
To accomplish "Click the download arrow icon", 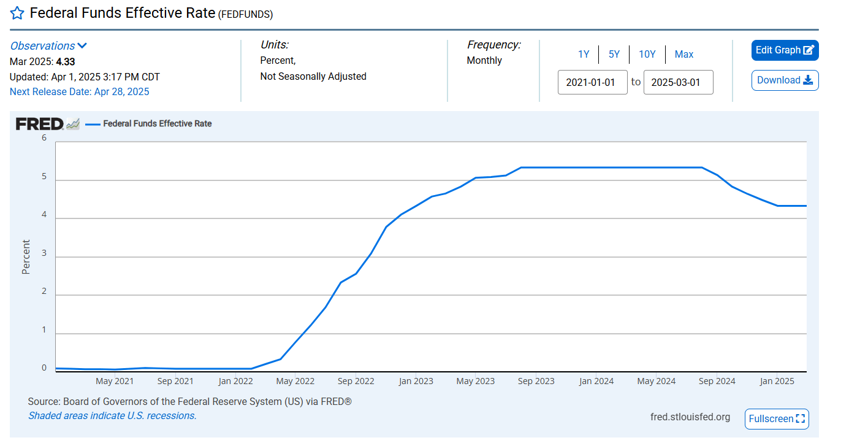I will pyautogui.click(x=808, y=80).
